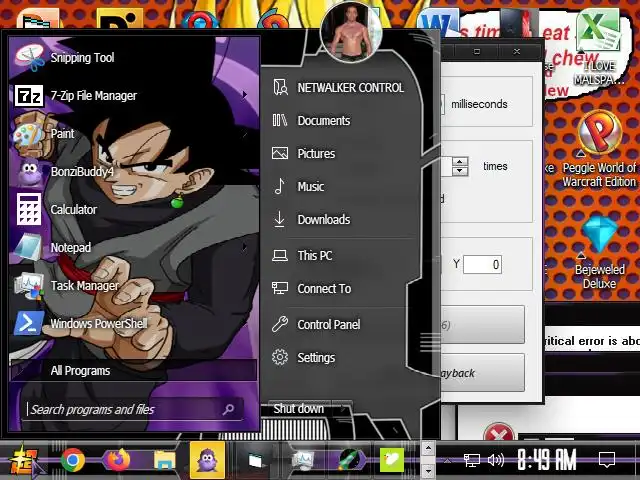Increase the times spinner value
This screenshot has height=480, width=640.
pyautogui.click(x=460, y=162)
